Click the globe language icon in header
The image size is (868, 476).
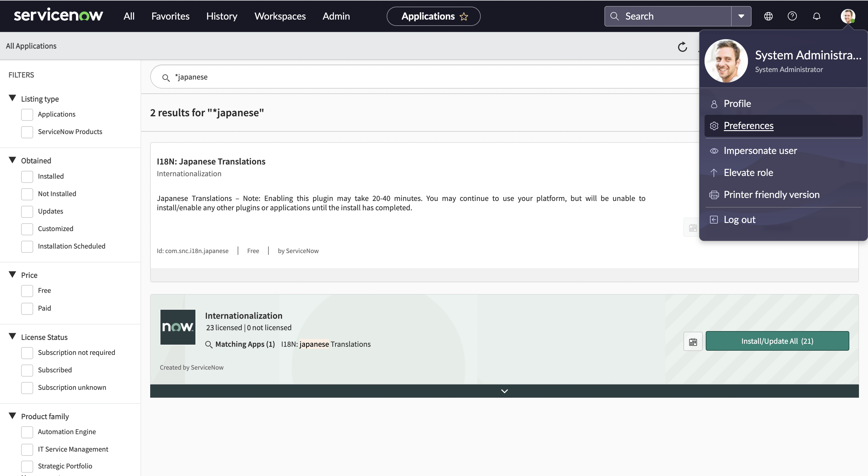tap(768, 16)
